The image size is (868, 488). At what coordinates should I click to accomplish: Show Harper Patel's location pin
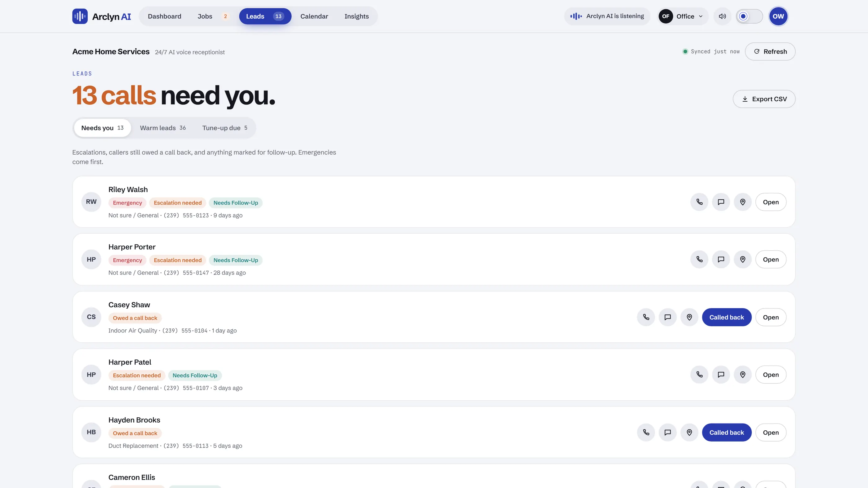tap(743, 375)
